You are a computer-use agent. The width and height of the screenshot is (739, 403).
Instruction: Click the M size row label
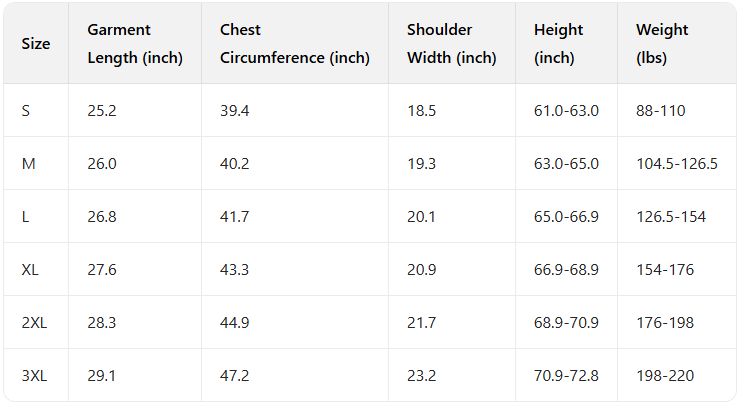[x=28, y=163]
